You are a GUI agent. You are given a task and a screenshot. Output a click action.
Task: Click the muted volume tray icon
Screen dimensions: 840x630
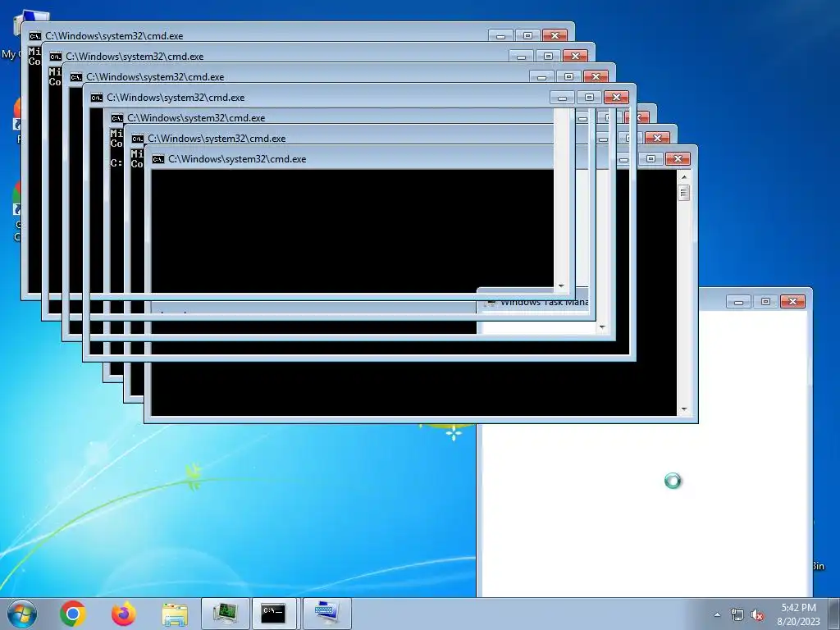pos(757,614)
